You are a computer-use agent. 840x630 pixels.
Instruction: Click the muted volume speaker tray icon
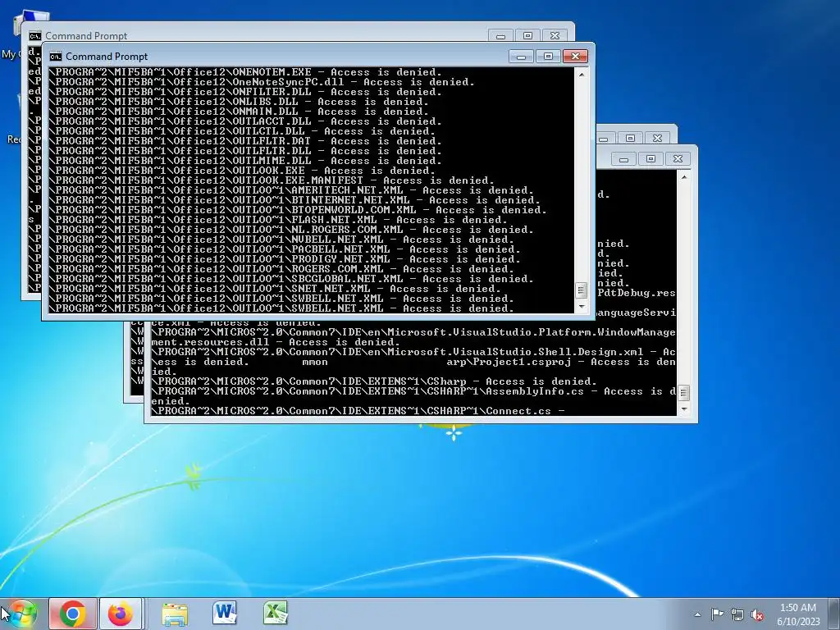pos(757,615)
